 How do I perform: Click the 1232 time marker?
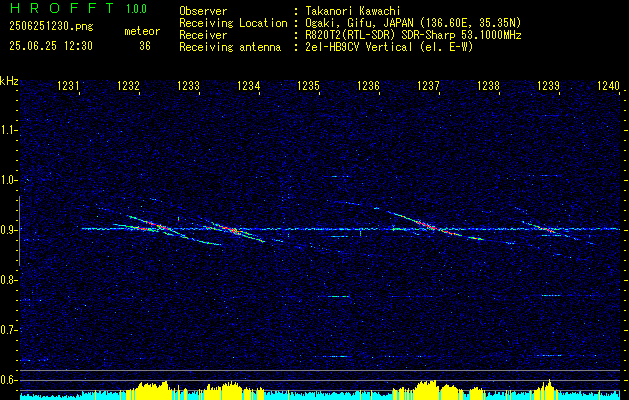(x=128, y=85)
